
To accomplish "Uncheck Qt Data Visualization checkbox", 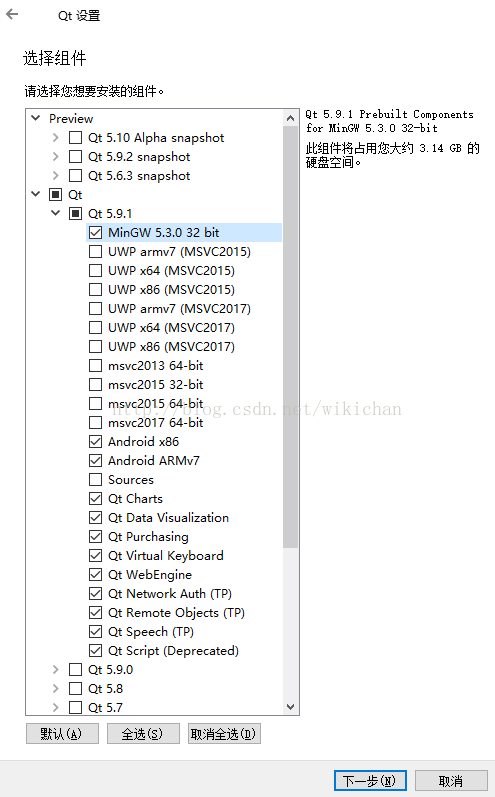I will [95, 517].
